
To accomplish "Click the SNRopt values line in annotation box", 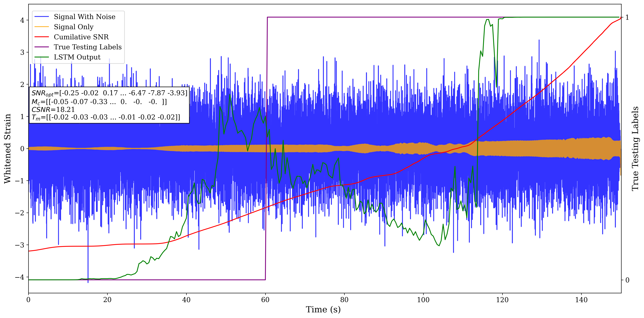I will 109,93.
